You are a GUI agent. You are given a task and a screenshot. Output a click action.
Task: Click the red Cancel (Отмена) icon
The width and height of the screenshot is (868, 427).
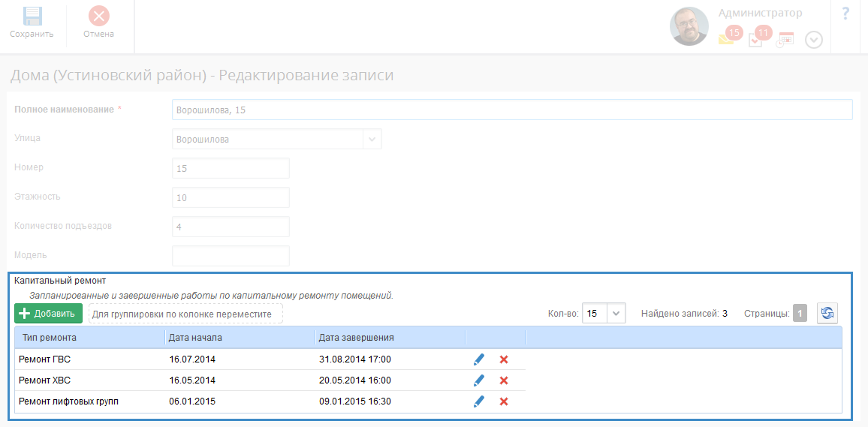(x=99, y=16)
